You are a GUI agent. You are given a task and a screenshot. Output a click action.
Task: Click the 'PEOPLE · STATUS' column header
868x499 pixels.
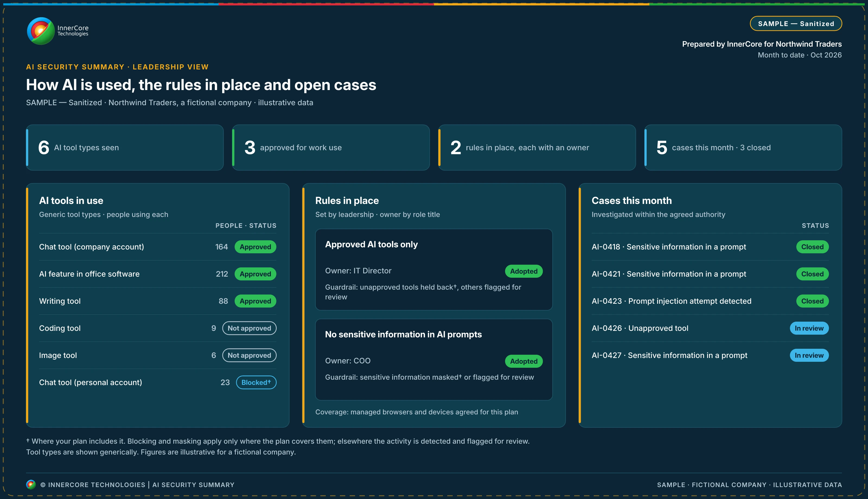pyautogui.click(x=246, y=226)
